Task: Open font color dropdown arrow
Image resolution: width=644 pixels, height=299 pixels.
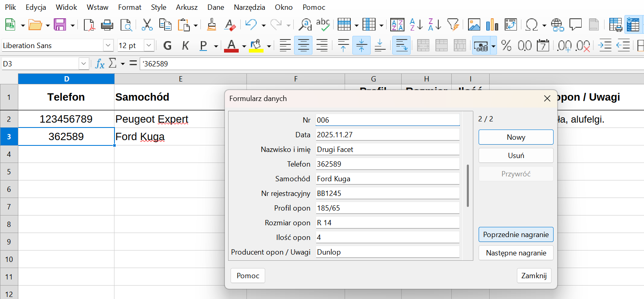Action: coord(244,46)
